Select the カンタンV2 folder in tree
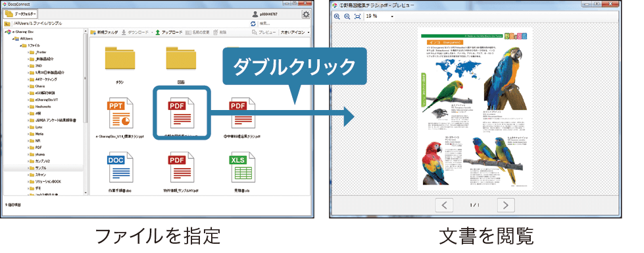 (x=40, y=161)
